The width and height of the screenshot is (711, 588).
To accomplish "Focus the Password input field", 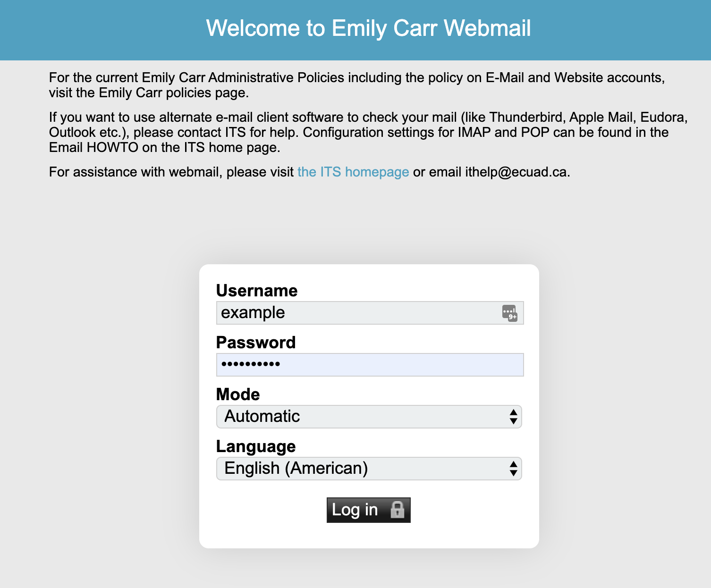I will click(370, 365).
